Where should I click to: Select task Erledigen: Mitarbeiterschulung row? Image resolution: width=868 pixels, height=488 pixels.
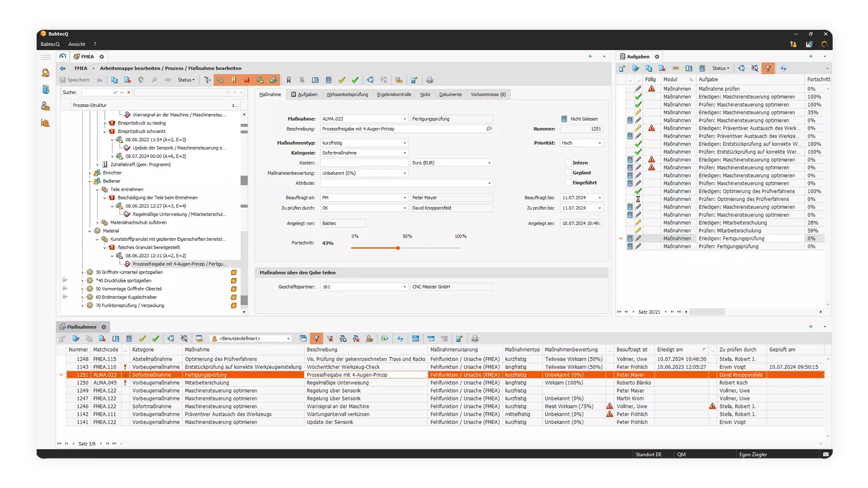coord(725,223)
